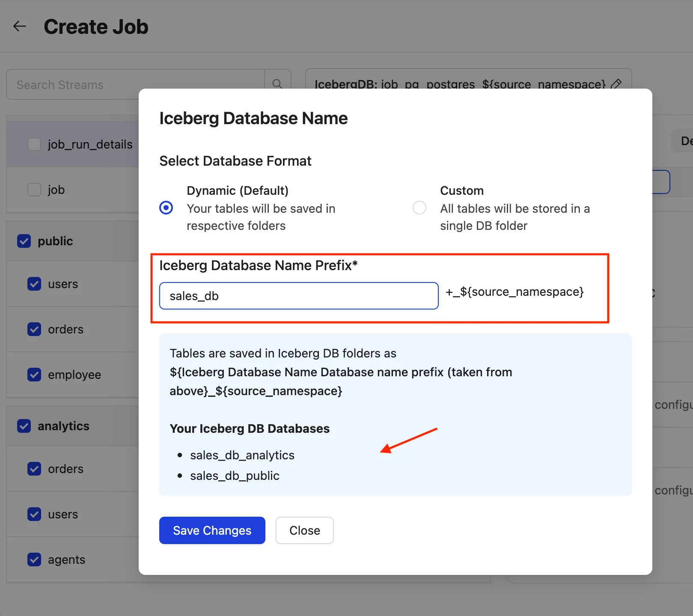The height and width of the screenshot is (616, 693).
Task: Uncheck orders under the analytics namespace
Action: click(x=34, y=469)
